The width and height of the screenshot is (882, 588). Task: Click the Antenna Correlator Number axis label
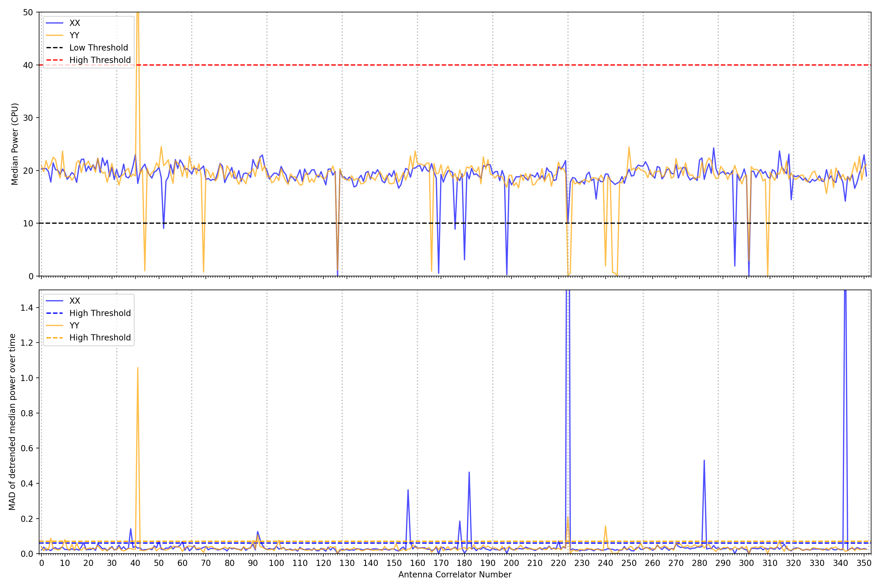455,574
